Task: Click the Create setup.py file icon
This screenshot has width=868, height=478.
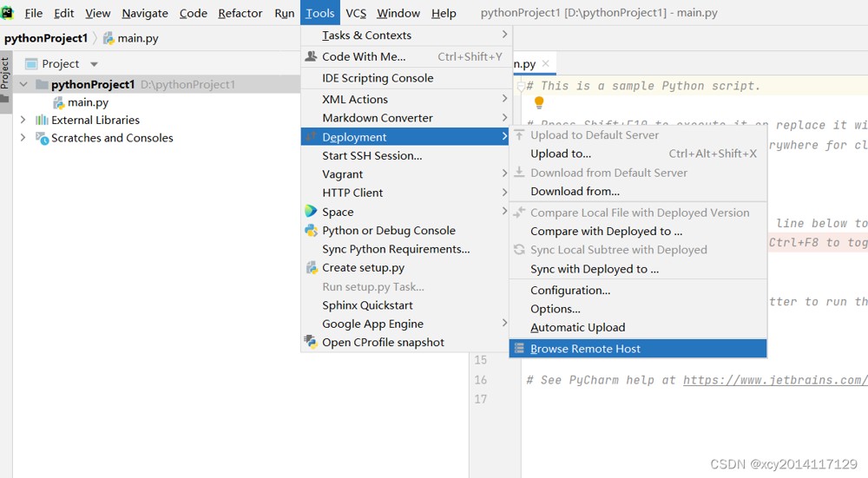Action: click(311, 268)
